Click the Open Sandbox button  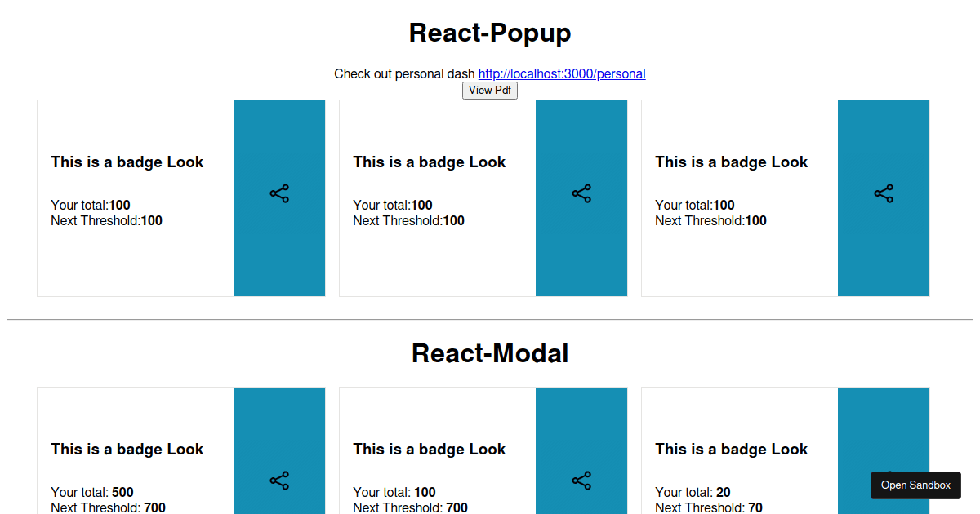click(x=915, y=485)
